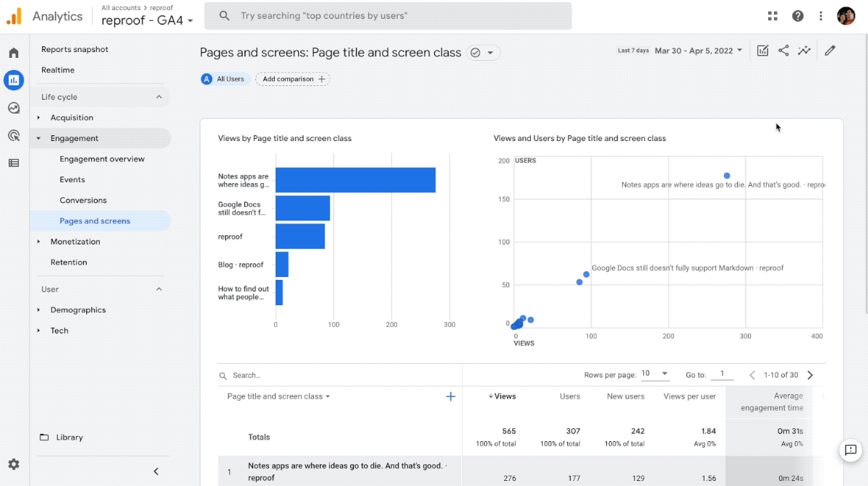Select the Reports icon in left rail

click(14, 80)
